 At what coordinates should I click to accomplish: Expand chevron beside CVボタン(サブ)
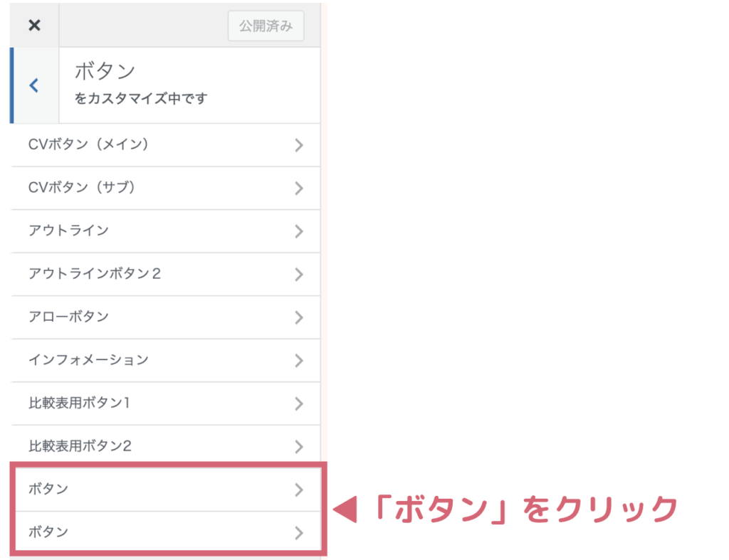coord(299,189)
